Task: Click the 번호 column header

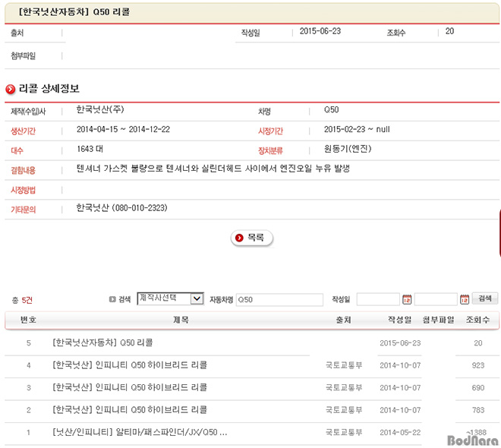Action: click(28, 320)
